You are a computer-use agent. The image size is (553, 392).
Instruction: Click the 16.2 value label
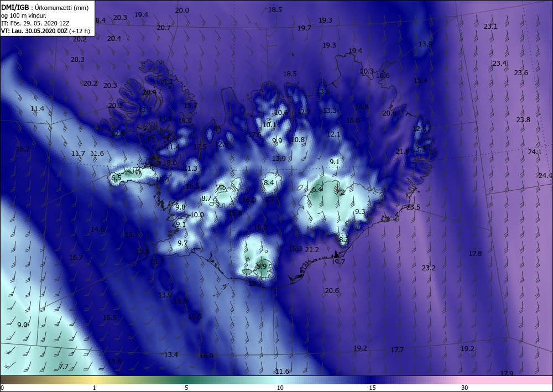pyautogui.click(x=23, y=149)
